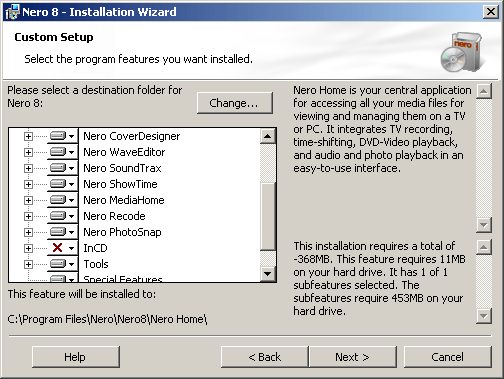Expand the Nero SoundTrax tree node
The height and width of the screenshot is (379, 504).
click(28, 168)
